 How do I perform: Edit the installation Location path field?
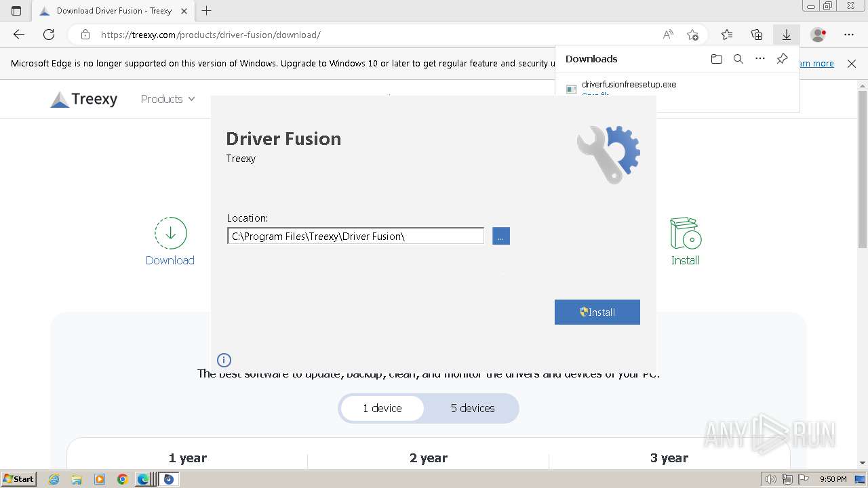pos(355,236)
